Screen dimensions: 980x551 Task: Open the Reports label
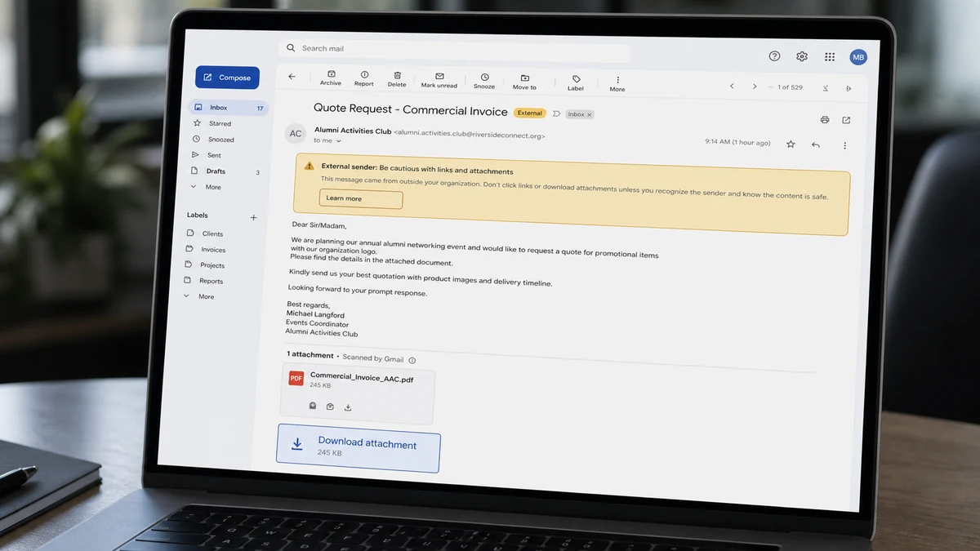pyautogui.click(x=203, y=281)
